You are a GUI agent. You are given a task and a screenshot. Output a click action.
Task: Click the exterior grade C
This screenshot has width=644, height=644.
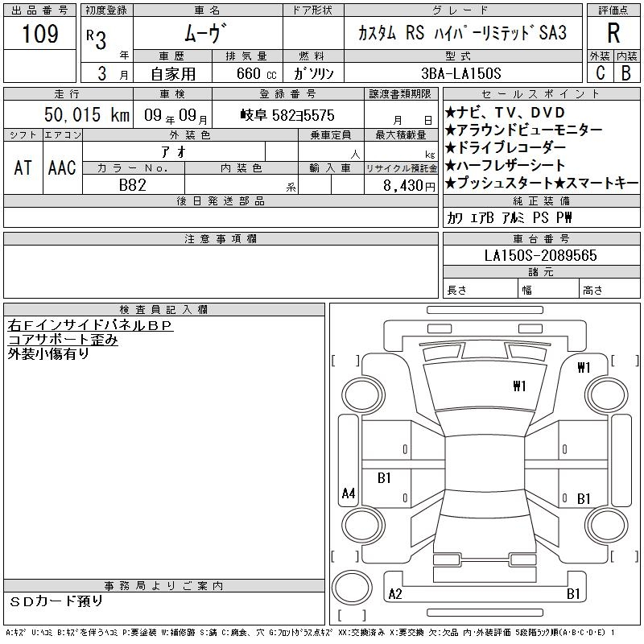pyautogui.click(x=600, y=72)
